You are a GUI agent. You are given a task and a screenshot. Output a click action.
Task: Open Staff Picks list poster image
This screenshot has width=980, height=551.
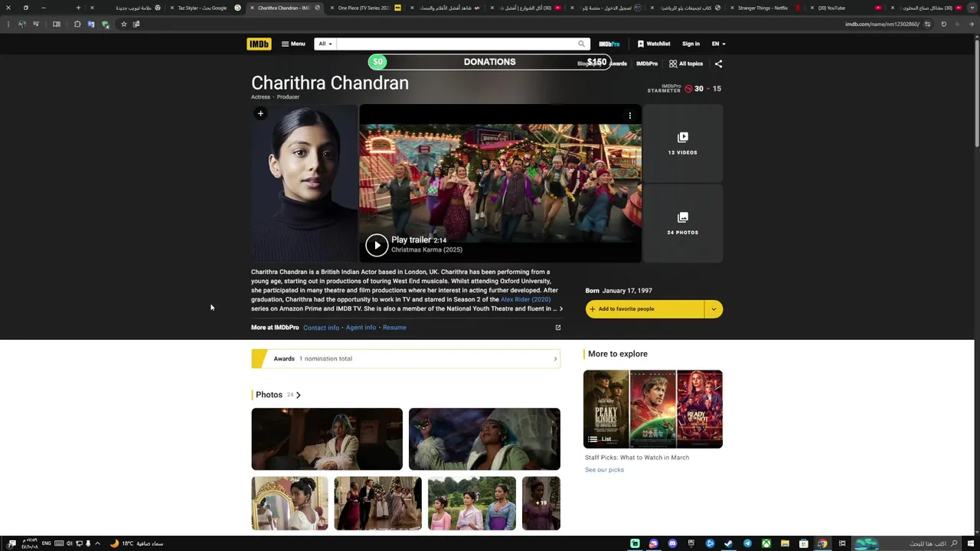click(653, 409)
